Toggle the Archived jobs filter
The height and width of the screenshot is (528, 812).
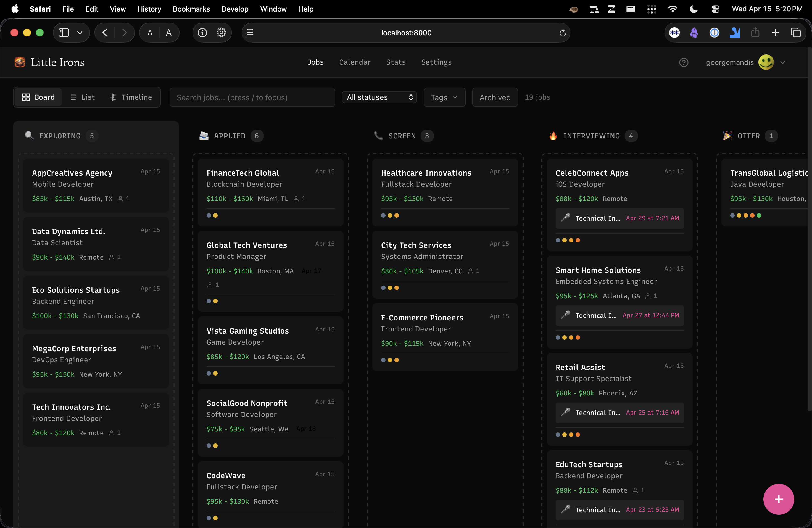pyautogui.click(x=495, y=97)
